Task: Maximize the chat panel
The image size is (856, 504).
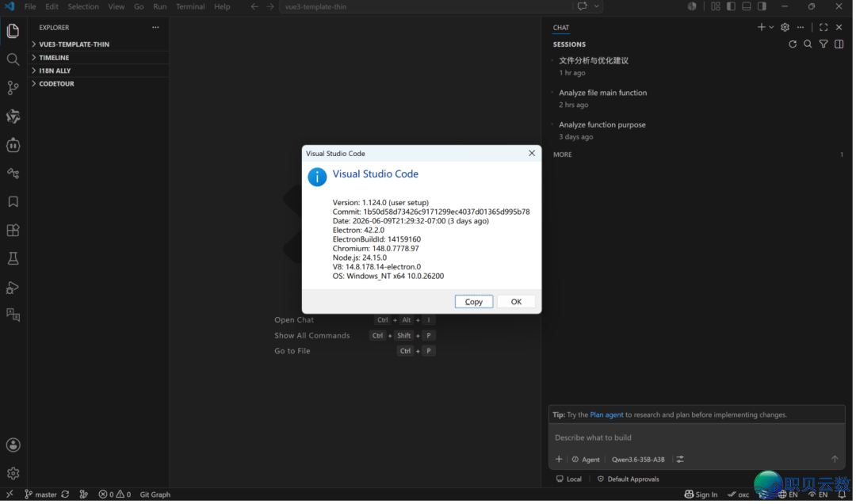Action: 825,27
